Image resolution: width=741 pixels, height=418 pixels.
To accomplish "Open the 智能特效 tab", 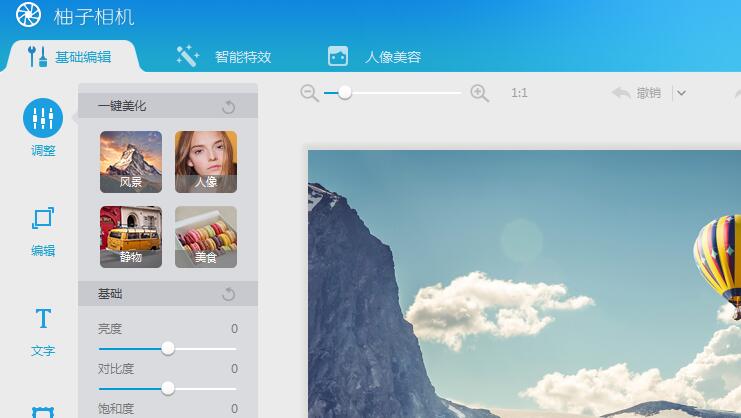I will (224, 57).
